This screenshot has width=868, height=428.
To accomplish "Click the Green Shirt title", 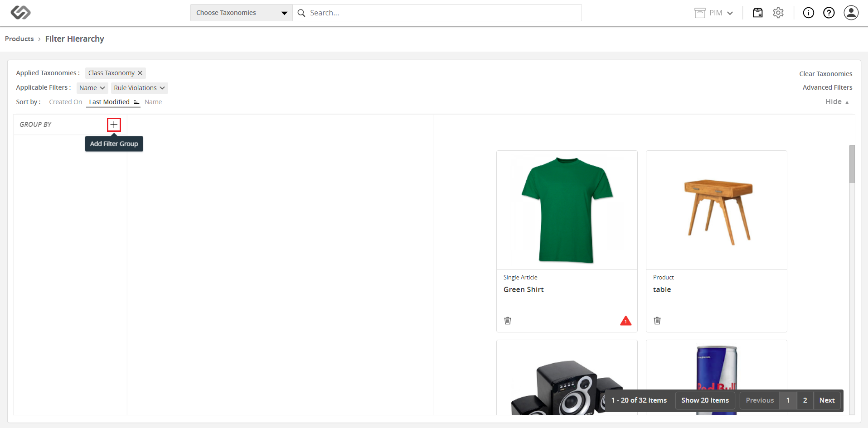I will 524,289.
